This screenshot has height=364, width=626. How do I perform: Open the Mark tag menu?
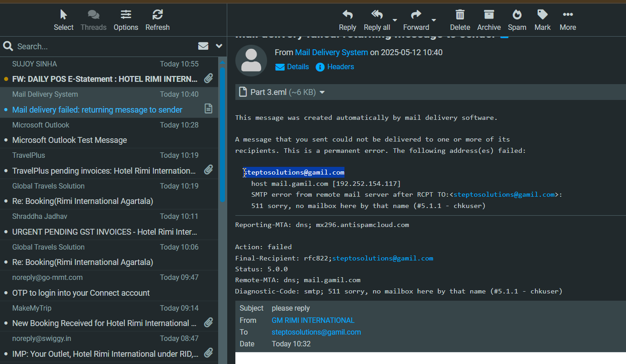click(x=542, y=15)
